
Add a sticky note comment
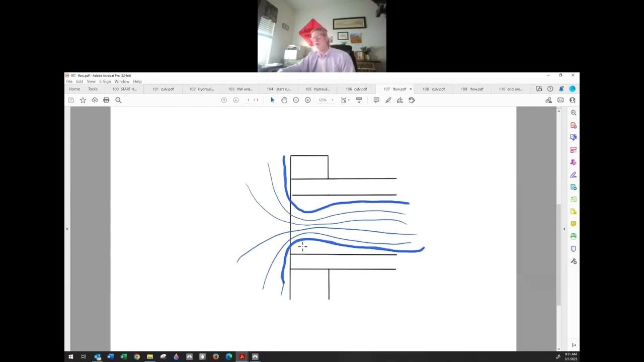click(x=376, y=100)
